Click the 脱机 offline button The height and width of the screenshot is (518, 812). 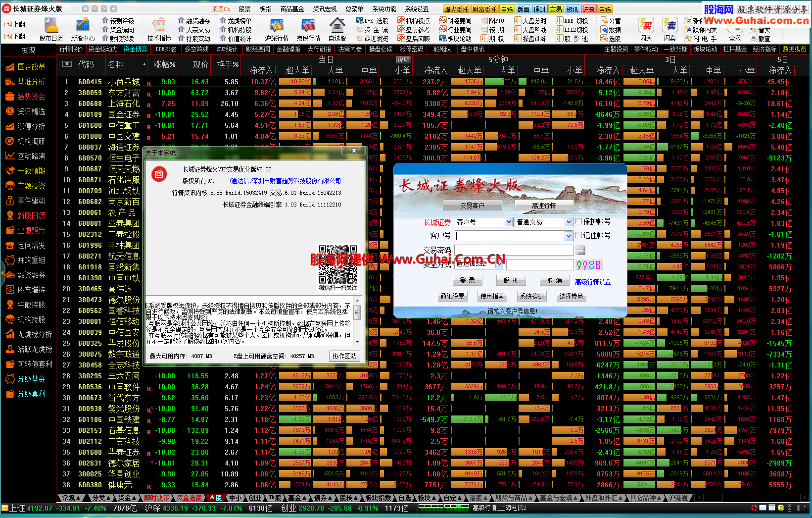[x=511, y=280]
